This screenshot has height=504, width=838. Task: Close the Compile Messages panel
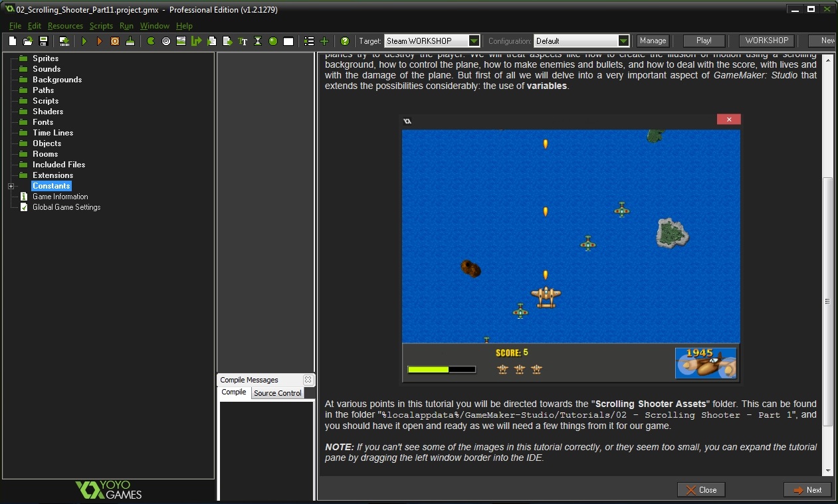point(308,380)
